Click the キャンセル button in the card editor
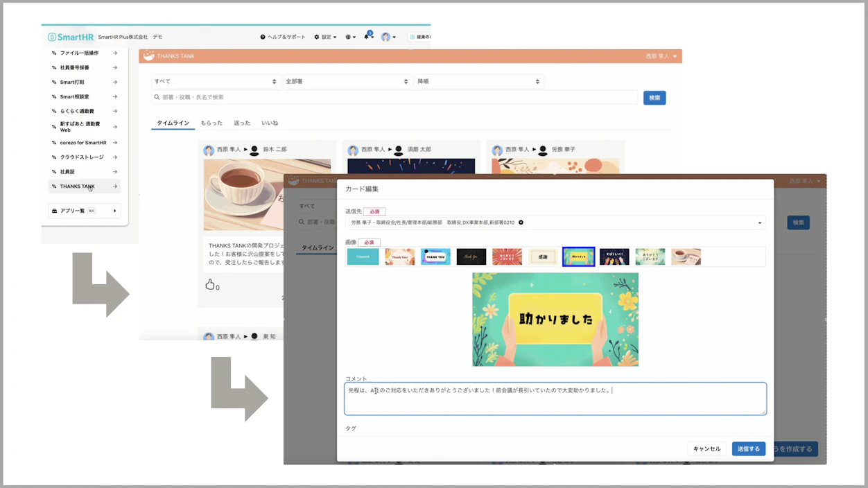 coord(706,448)
